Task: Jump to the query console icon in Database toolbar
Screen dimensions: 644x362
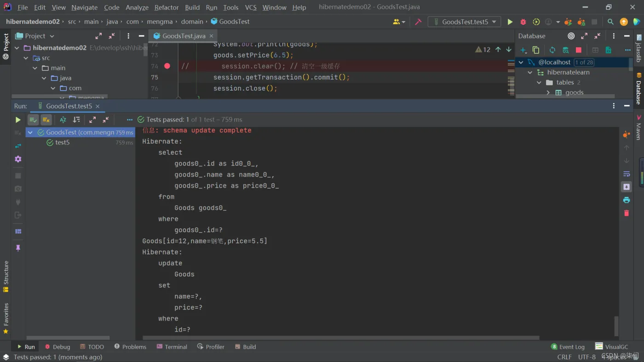Action: pos(608,50)
